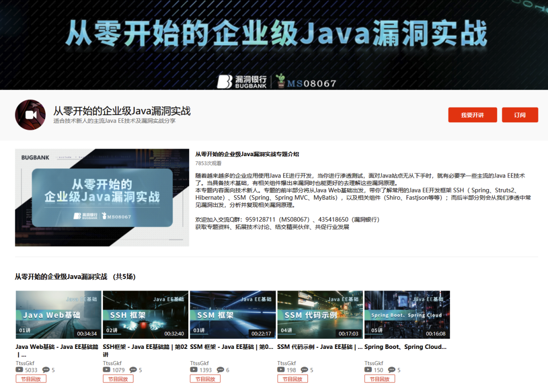Click the 漏洞银行 BUGBANK logo in banner
This screenshot has height=392, width=548.
point(242,82)
